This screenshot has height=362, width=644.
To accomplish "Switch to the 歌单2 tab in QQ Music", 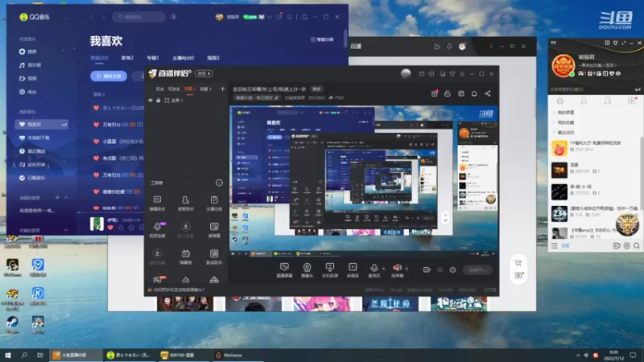I will (x=127, y=58).
